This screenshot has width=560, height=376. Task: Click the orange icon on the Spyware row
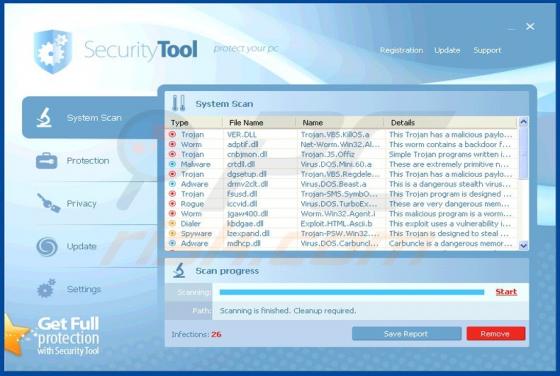click(172, 234)
